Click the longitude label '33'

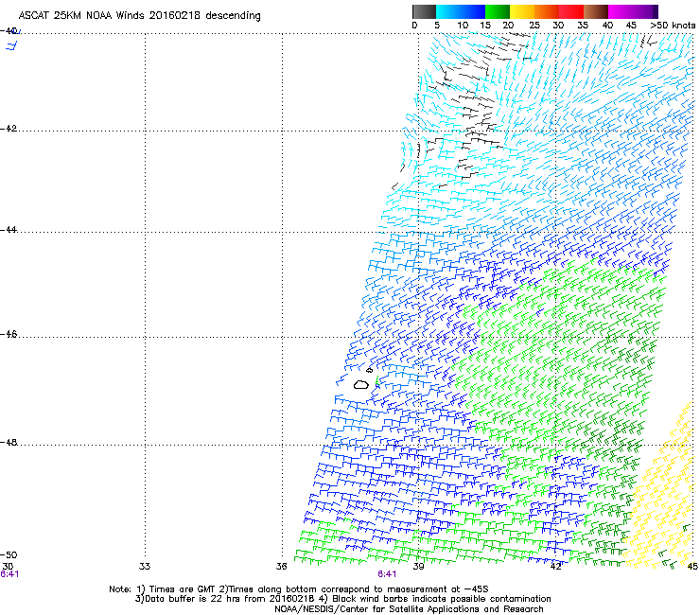145,567
